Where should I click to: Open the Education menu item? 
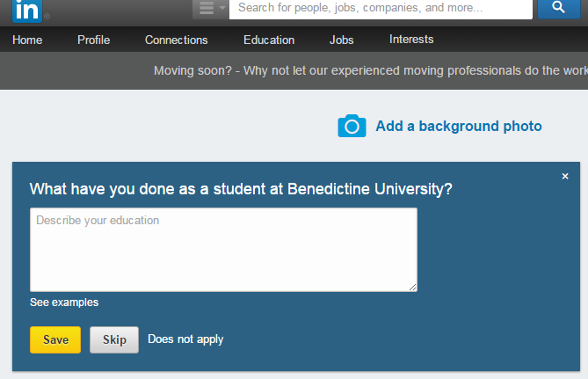pos(269,40)
